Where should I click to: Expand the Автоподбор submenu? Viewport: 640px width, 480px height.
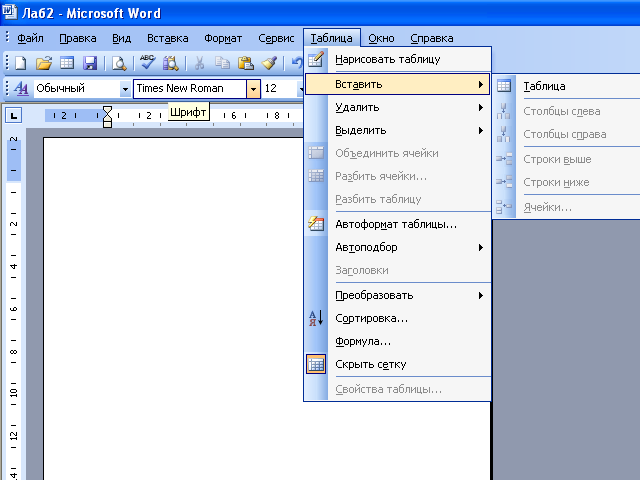[397, 247]
